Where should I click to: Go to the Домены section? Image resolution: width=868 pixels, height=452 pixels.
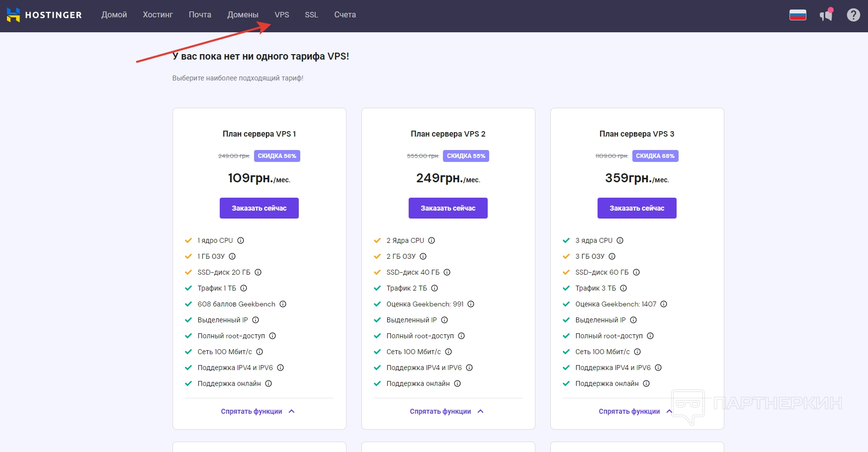pyautogui.click(x=243, y=15)
